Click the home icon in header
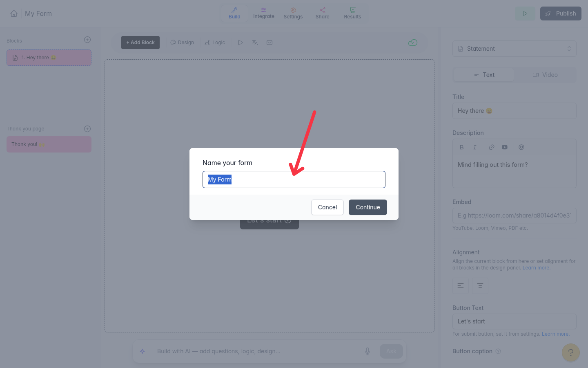The height and width of the screenshot is (368, 588). point(14,13)
